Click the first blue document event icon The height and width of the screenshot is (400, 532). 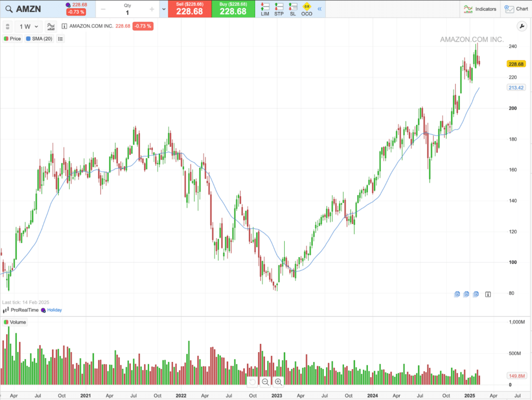(457, 294)
